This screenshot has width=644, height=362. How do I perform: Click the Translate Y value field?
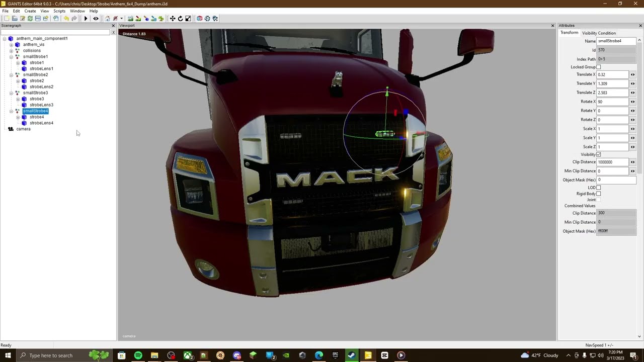click(x=613, y=83)
